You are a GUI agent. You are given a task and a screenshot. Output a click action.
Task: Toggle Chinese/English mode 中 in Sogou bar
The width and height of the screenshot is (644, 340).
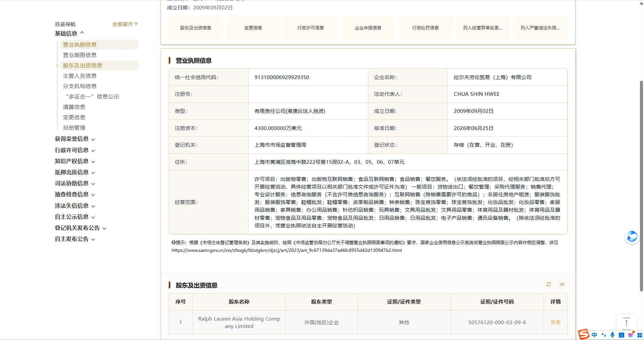(x=595, y=335)
